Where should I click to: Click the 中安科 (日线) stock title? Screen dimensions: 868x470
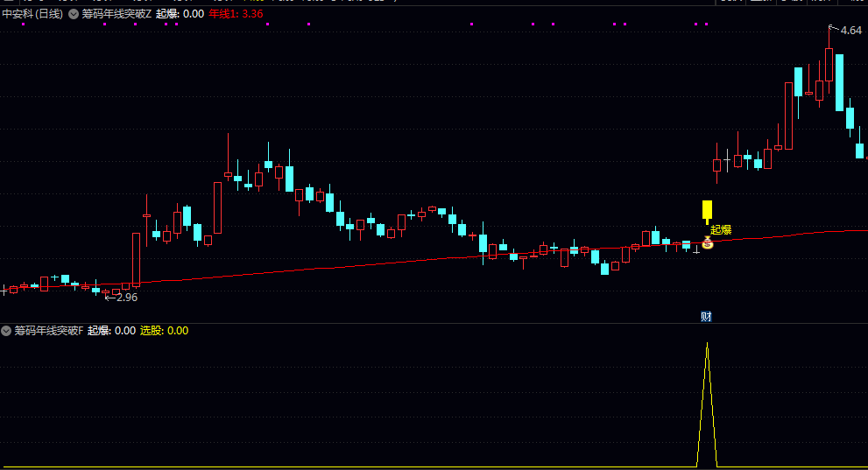pyautogui.click(x=32, y=14)
